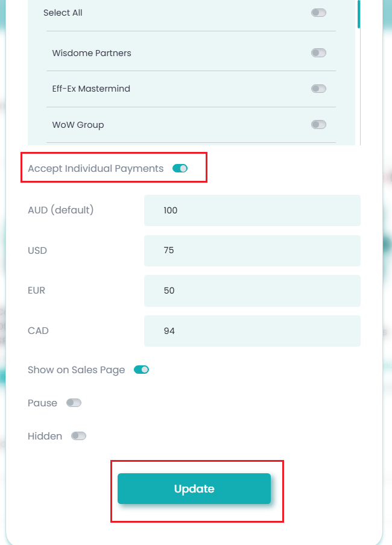Focus the USD price input
This screenshot has height=545, width=392.
pyautogui.click(x=252, y=250)
